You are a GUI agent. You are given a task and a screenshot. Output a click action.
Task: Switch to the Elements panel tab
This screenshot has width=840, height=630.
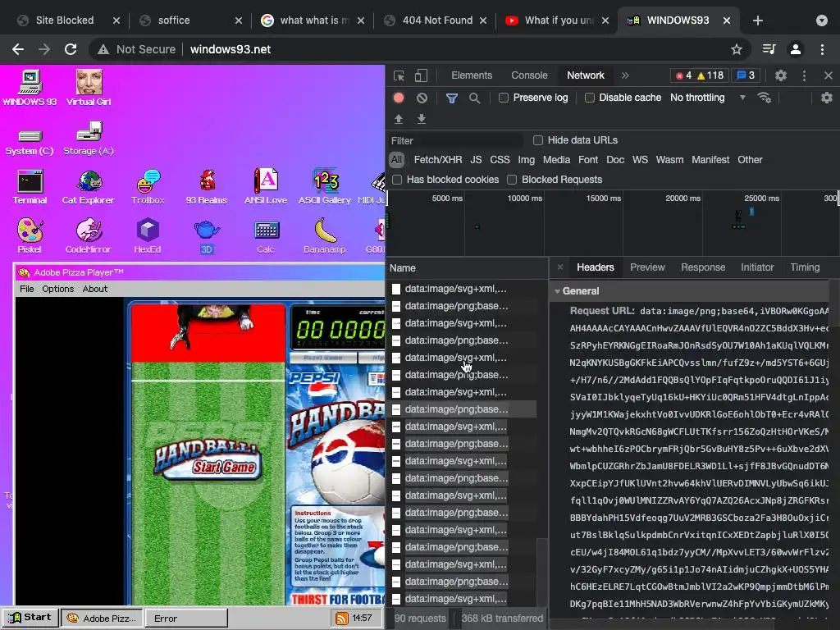pos(472,75)
